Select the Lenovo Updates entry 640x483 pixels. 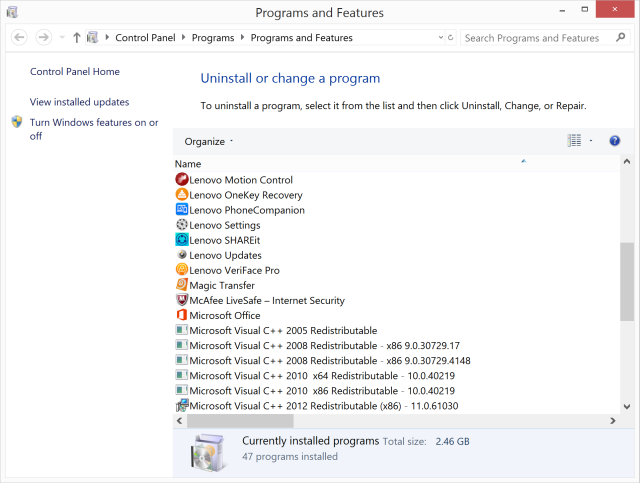coord(225,255)
